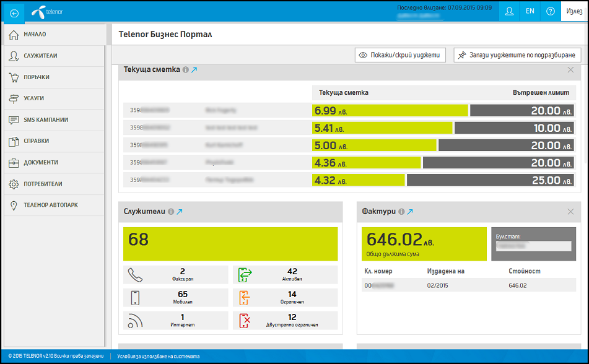The image size is (589, 364).
Task: Open Условия за използване на системата link
Action: point(159,356)
